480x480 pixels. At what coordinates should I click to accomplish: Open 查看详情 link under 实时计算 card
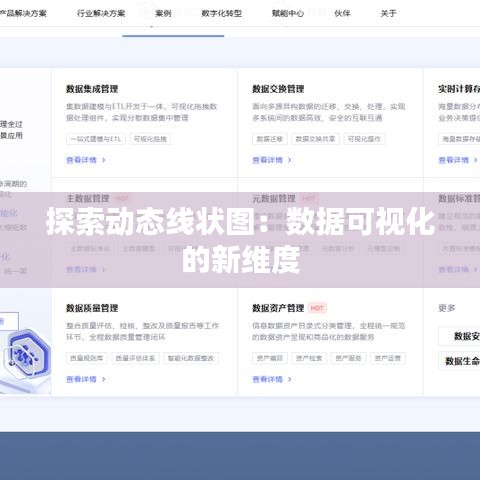(453, 160)
